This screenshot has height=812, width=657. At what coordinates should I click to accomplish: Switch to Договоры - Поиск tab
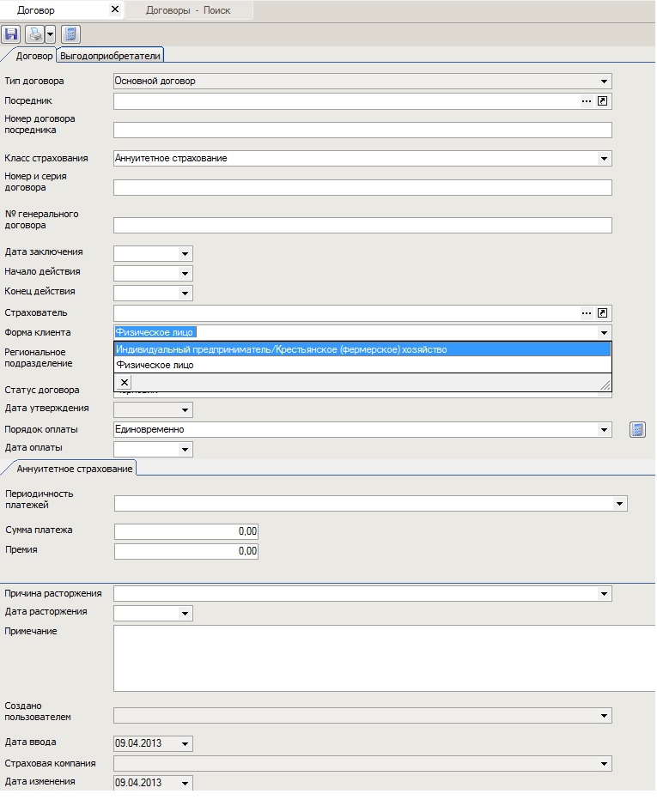(188, 10)
